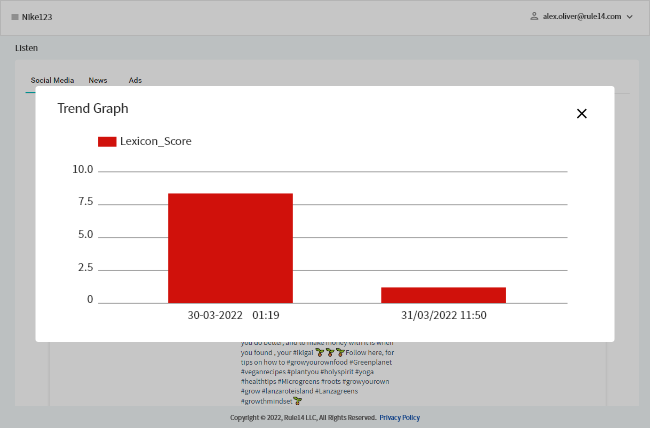
Task: Click the tall bar for 30-03-2022
Action: coord(230,248)
